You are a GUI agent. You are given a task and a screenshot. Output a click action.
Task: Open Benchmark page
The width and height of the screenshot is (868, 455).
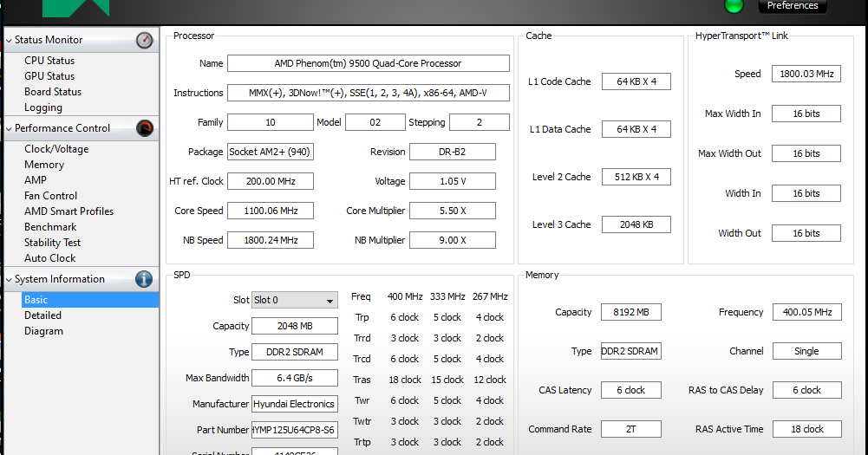coord(50,227)
